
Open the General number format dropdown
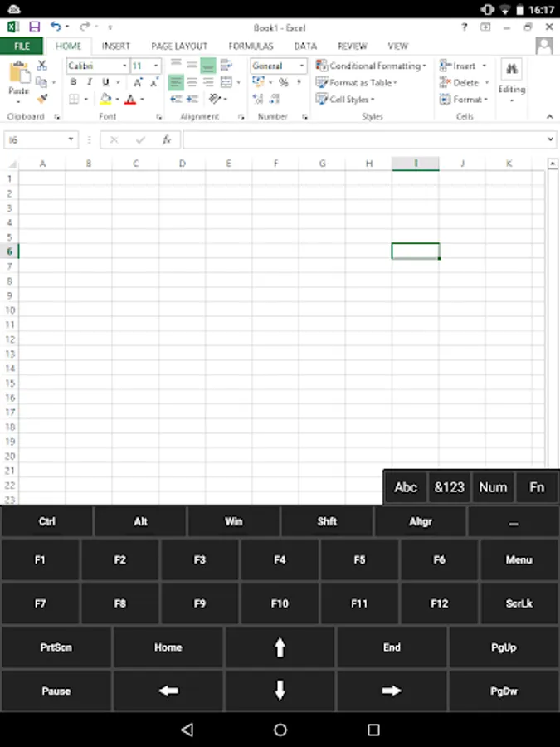[302, 66]
